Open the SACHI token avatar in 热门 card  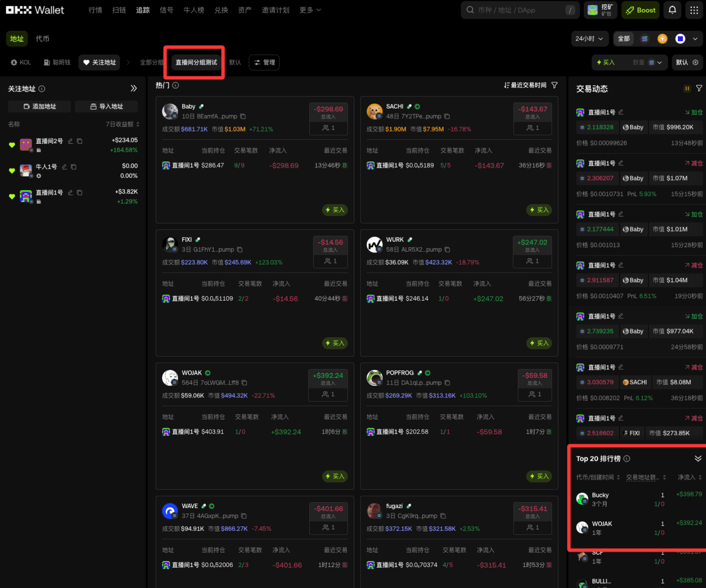tap(374, 112)
